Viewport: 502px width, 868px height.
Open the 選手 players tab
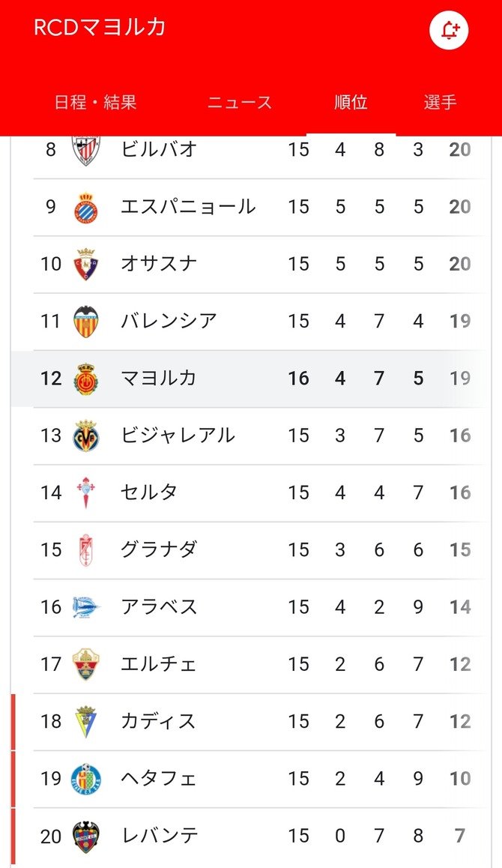click(x=440, y=103)
